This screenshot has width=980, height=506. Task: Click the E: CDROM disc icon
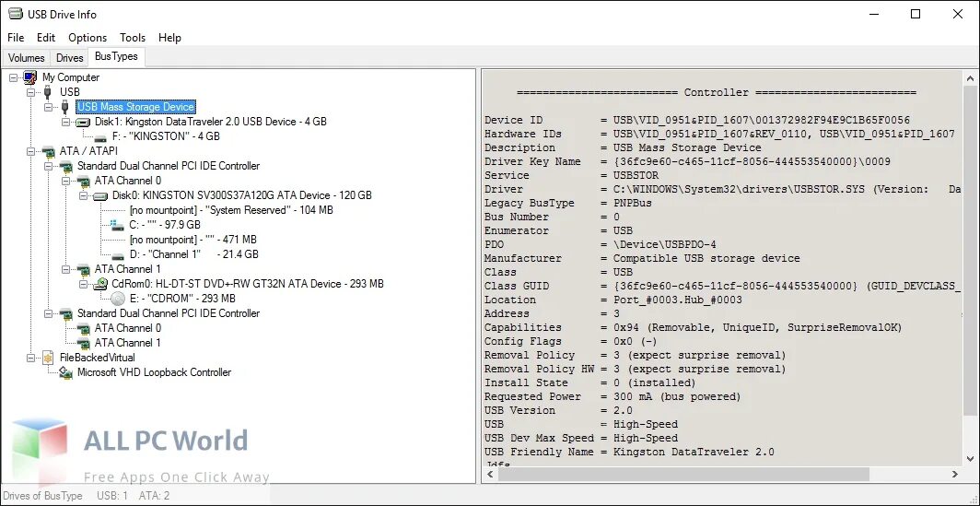(x=118, y=299)
